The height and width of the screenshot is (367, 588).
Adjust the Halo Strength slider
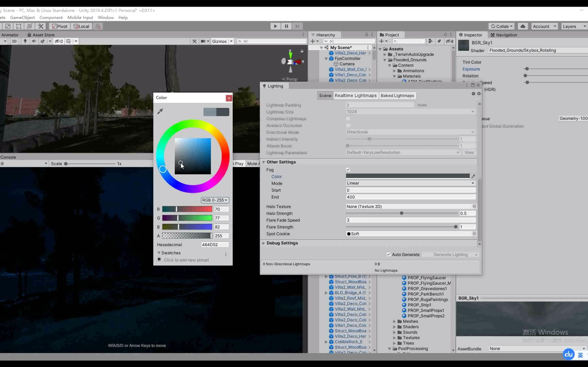pyautogui.click(x=401, y=213)
